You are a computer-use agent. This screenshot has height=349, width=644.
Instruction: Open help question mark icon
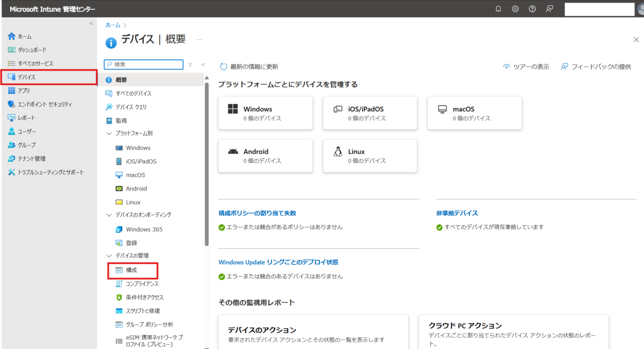point(532,9)
